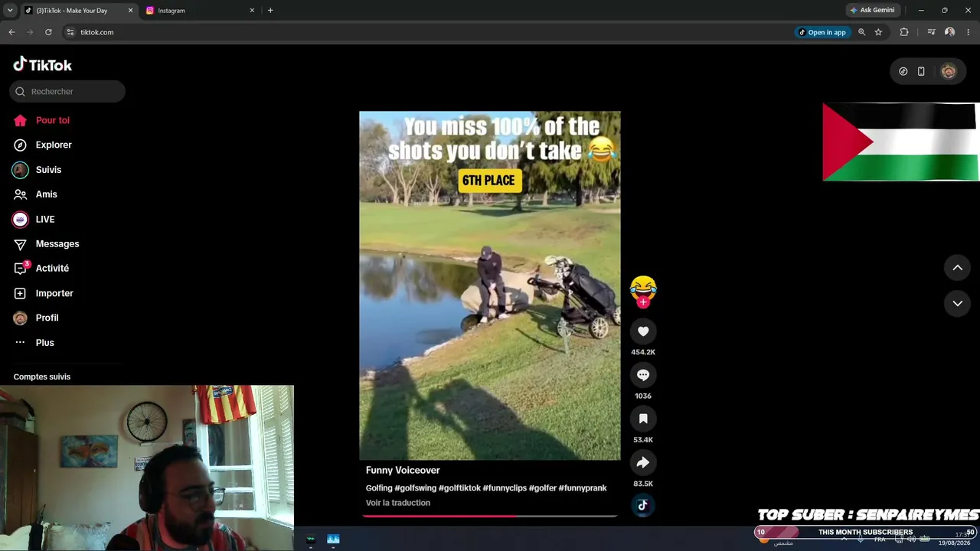Open the #funnyprank hashtag
Image resolution: width=980 pixels, height=551 pixels.
[583, 488]
